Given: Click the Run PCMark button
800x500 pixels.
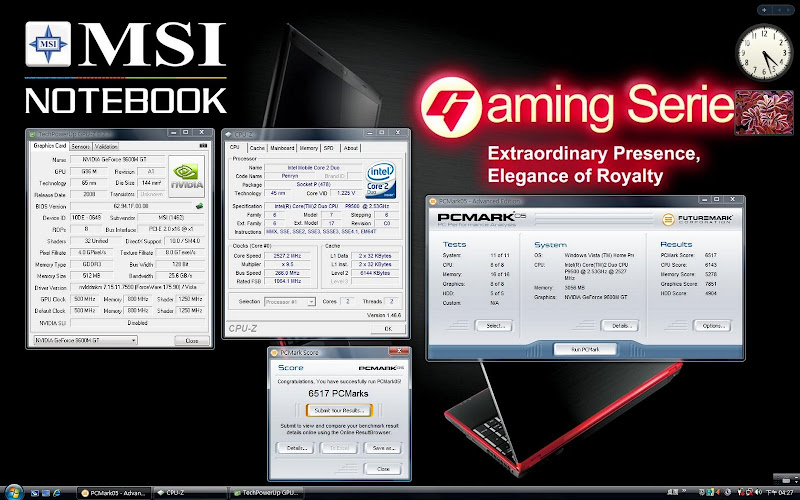Looking at the screenshot, I should tap(585, 349).
